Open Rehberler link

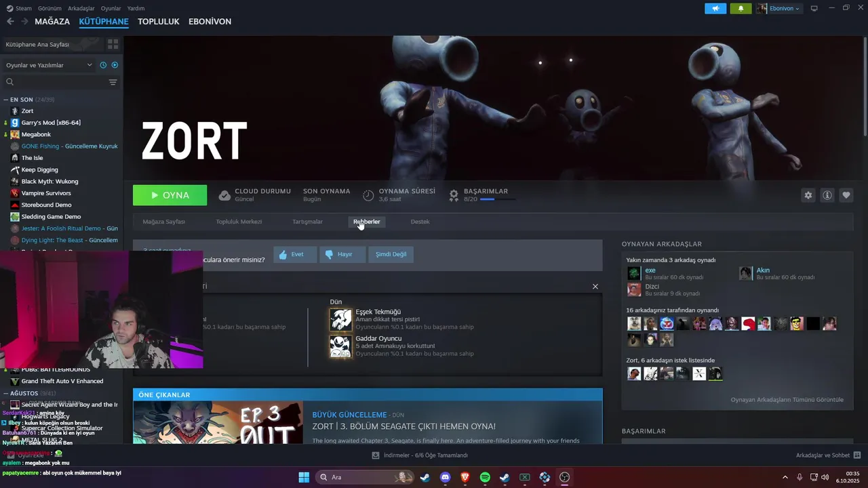coord(367,222)
